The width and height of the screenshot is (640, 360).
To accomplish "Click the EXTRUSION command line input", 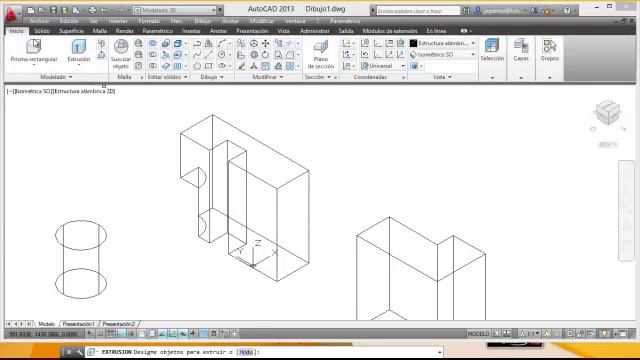I will tap(264, 352).
